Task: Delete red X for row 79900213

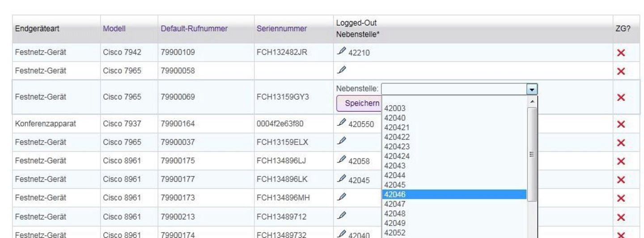Action: click(621, 217)
